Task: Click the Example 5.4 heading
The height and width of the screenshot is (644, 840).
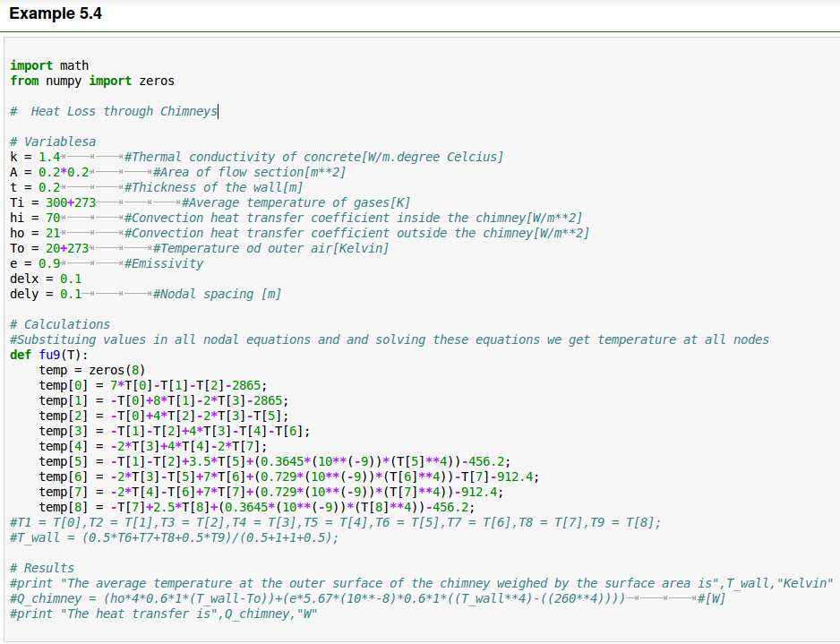Action: 56,14
